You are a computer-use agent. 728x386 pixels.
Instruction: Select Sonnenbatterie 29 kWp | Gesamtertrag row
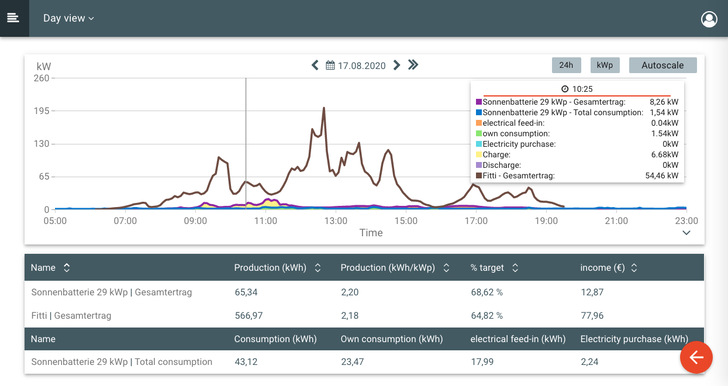click(364, 292)
